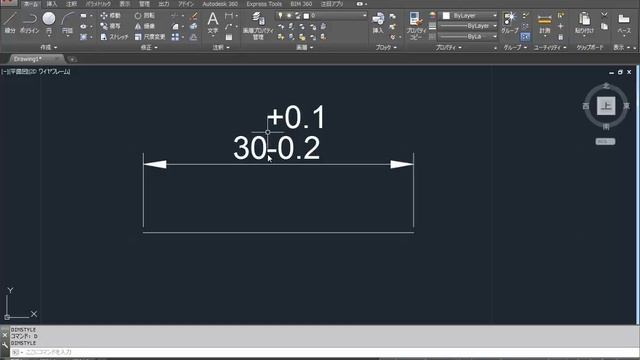Click Match Properties (プロパティコピー) icon

[x=416, y=25]
